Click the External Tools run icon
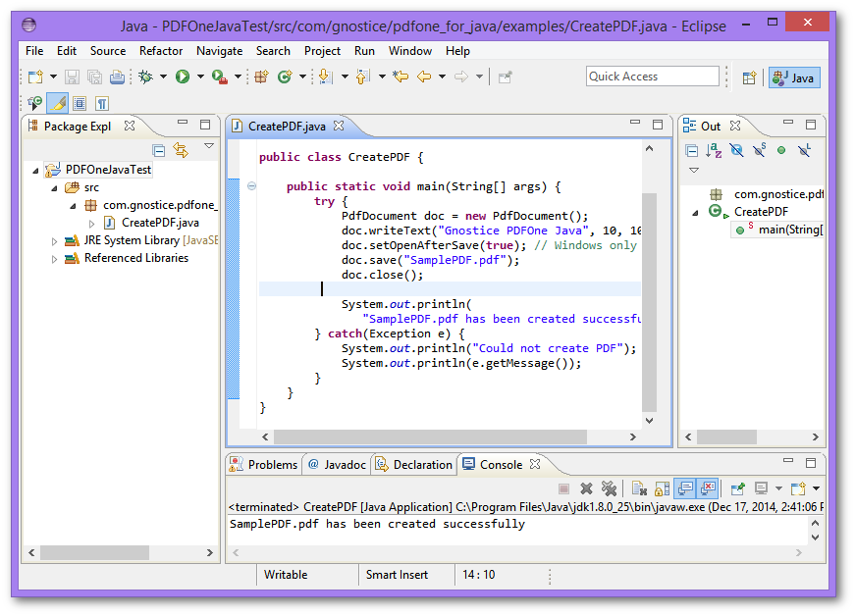 [x=219, y=77]
